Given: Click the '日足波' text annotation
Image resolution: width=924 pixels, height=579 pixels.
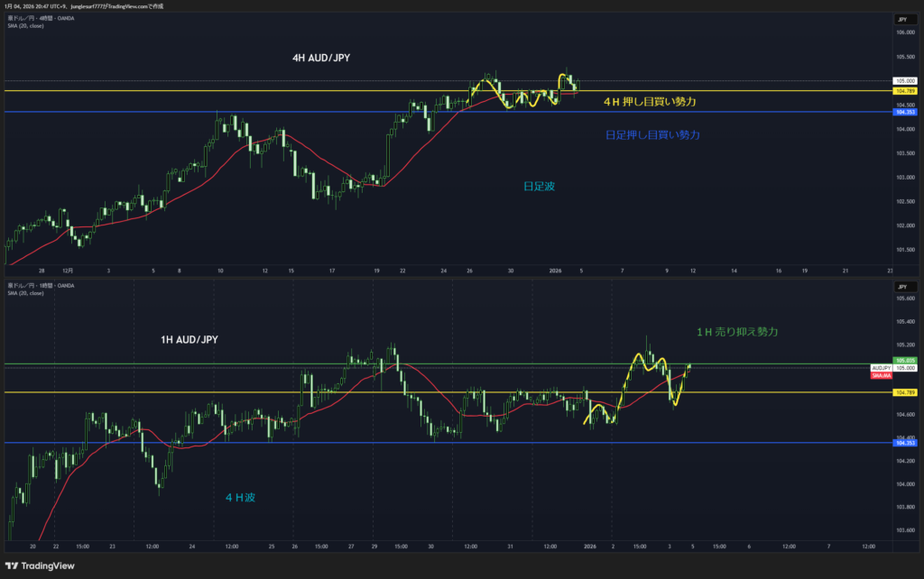Looking at the screenshot, I should (539, 187).
